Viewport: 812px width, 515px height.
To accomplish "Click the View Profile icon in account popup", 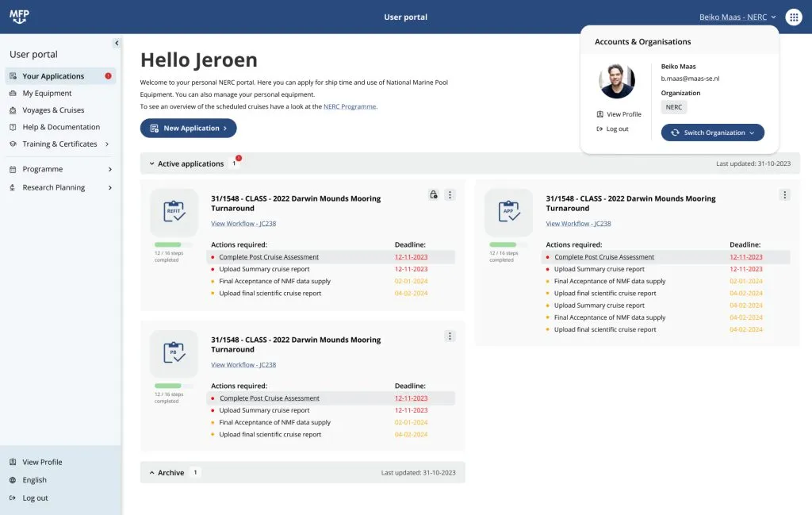I will tap(599, 114).
